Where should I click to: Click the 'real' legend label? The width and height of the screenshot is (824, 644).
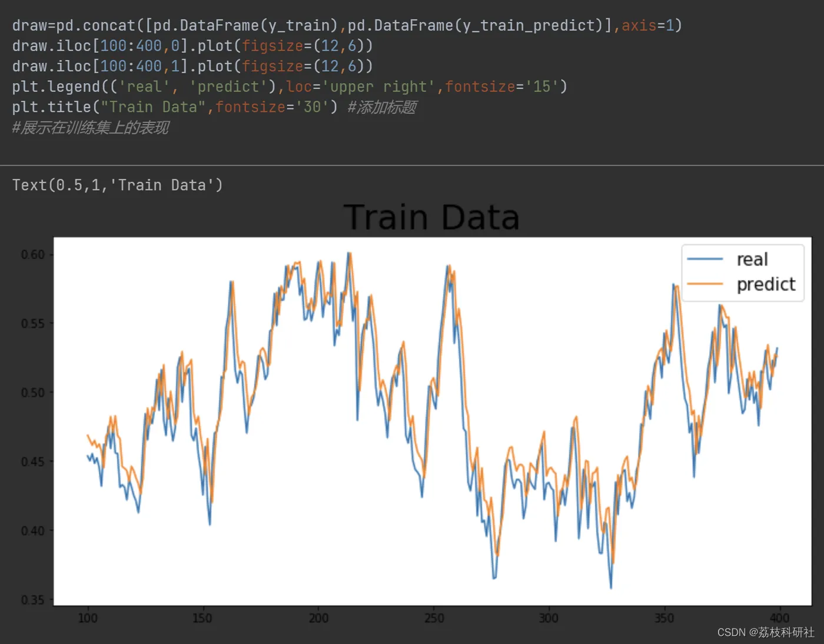pos(752,259)
